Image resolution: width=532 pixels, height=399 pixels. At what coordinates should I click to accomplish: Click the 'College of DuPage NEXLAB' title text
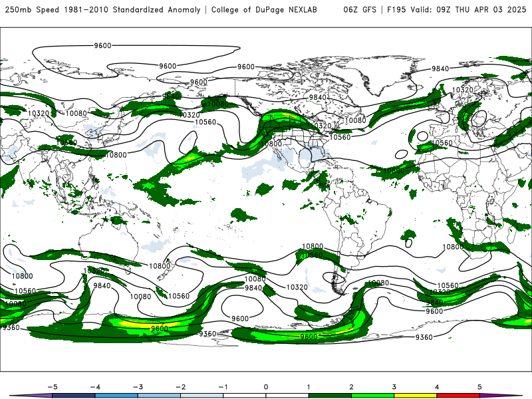(x=264, y=10)
